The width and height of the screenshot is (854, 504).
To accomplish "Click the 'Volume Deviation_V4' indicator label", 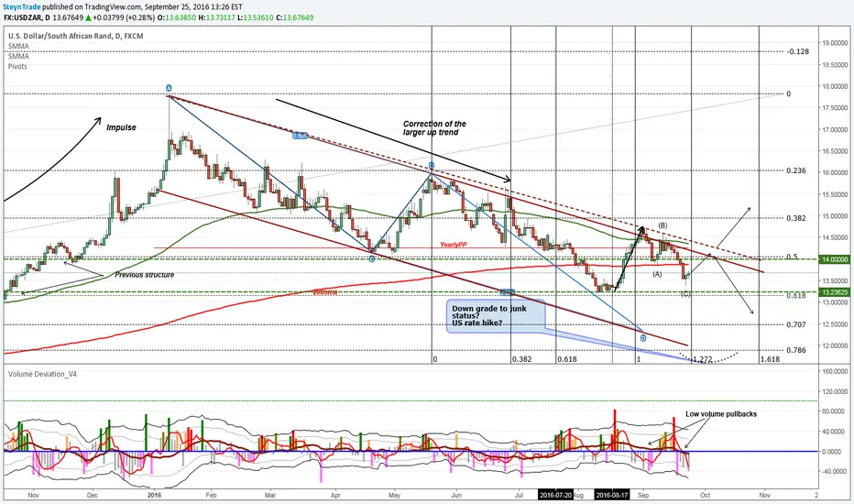I will pyautogui.click(x=42, y=374).
